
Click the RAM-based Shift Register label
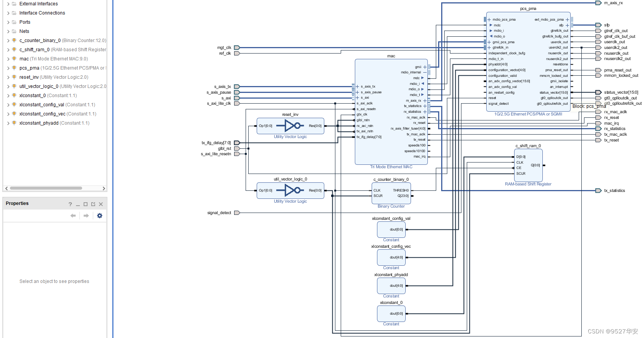528,184
